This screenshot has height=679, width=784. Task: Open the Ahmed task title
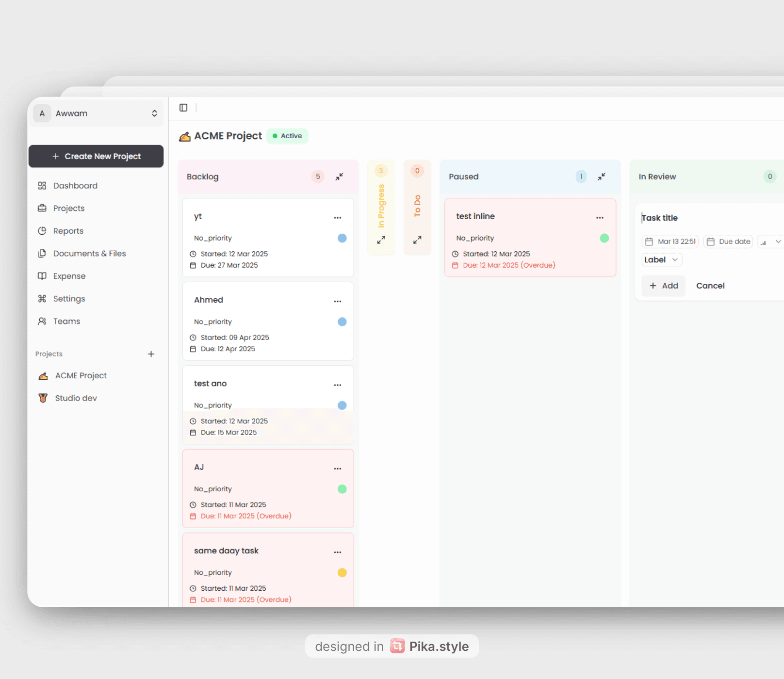tap(209, 300)
